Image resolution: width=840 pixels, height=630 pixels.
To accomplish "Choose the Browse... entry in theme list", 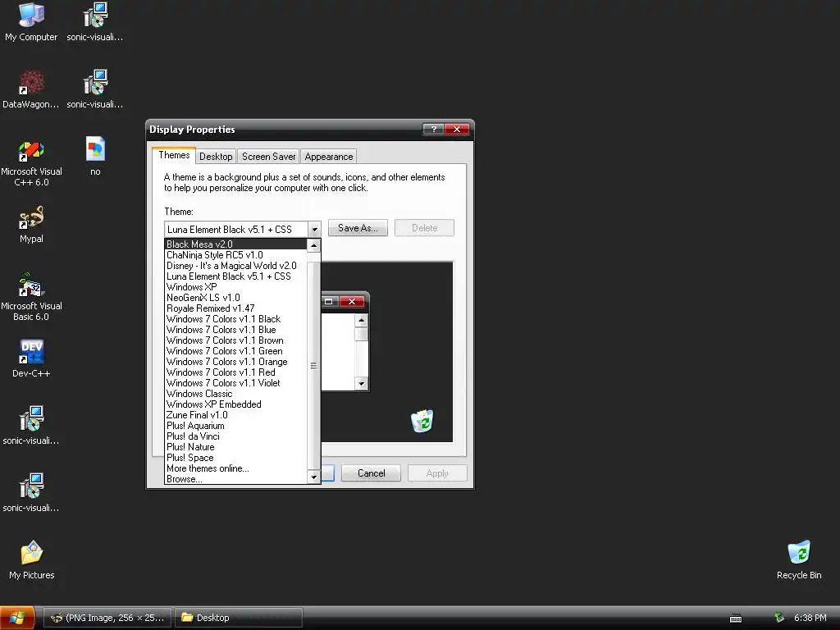I will pyautogui.click(x=235, y=479).
